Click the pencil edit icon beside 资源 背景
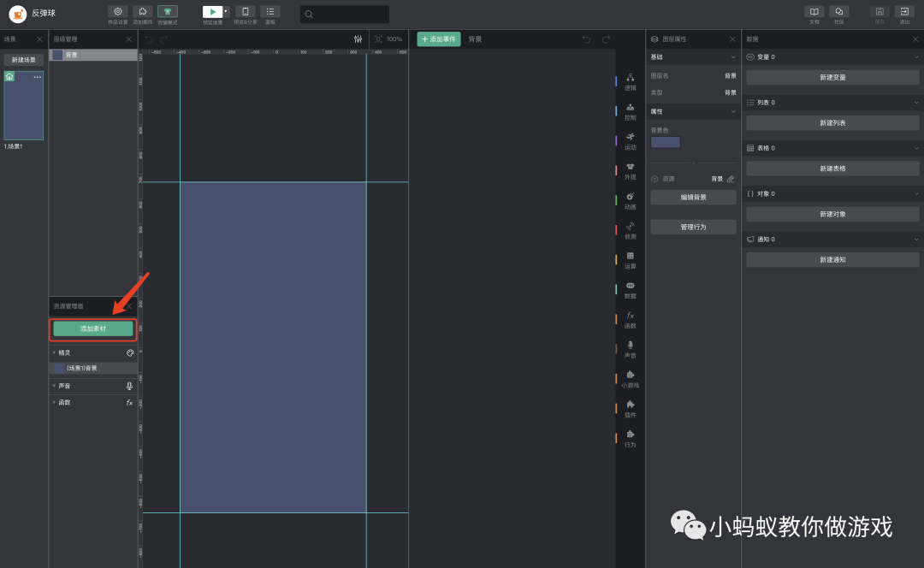Image resolution: width=924 pixels, height=568 pixels. [x=731, y=179]
